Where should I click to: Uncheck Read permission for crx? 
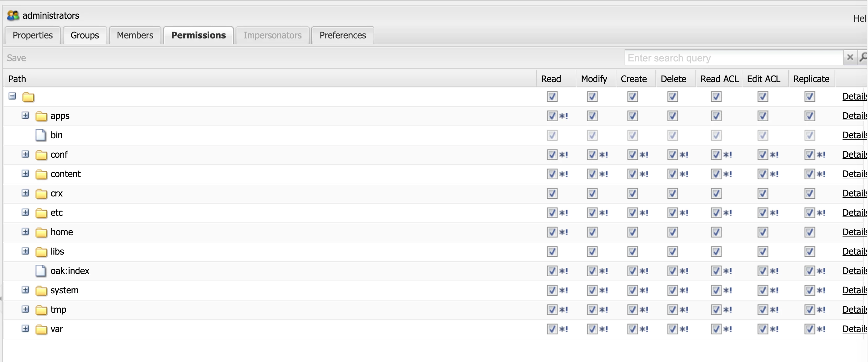[552, 193]
